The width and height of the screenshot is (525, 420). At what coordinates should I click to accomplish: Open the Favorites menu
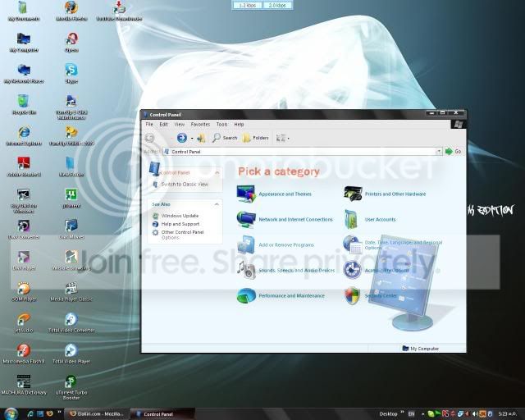[x=200, y=124]
